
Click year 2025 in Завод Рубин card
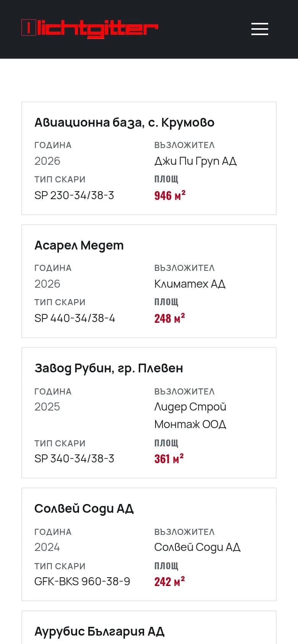pos(47,407)
